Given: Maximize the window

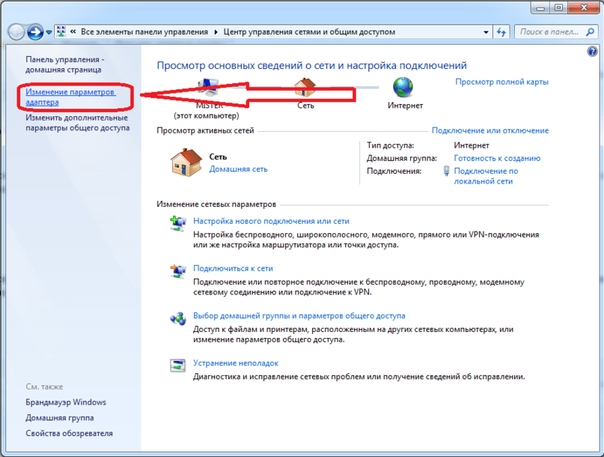Looking at the screenshot, I should coord(559,7).
